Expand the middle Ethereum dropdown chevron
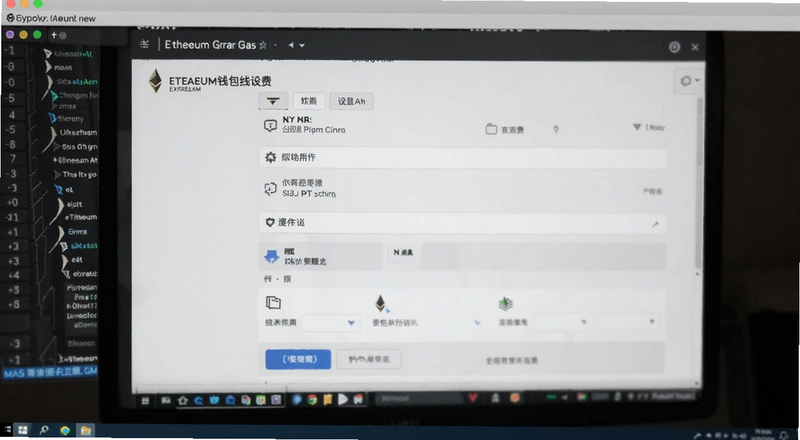The height and width of the screenshot is (440, 800). click(x=478, y=323)
